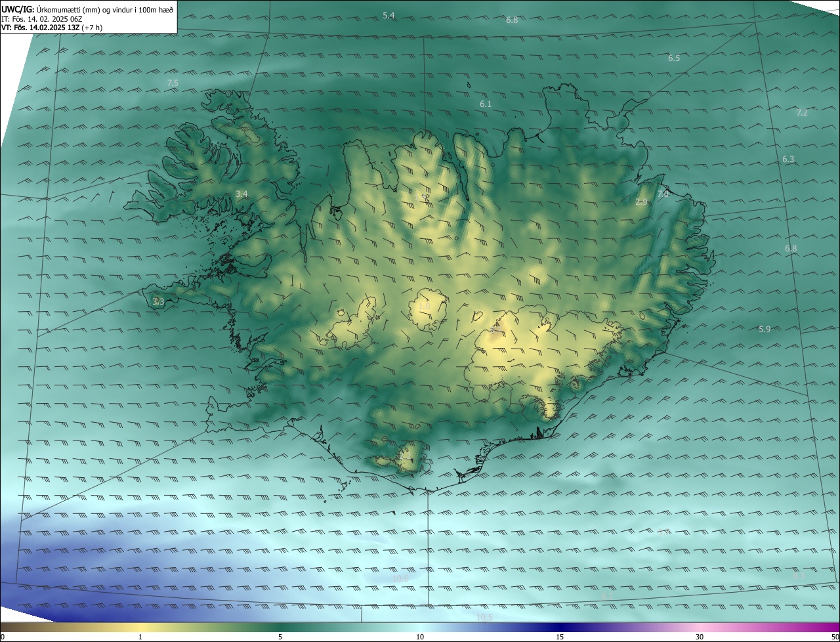Screen dimensions: 840x642
Task: Click the 7.0 value label on the map
Action: click(x=663, y=194)
